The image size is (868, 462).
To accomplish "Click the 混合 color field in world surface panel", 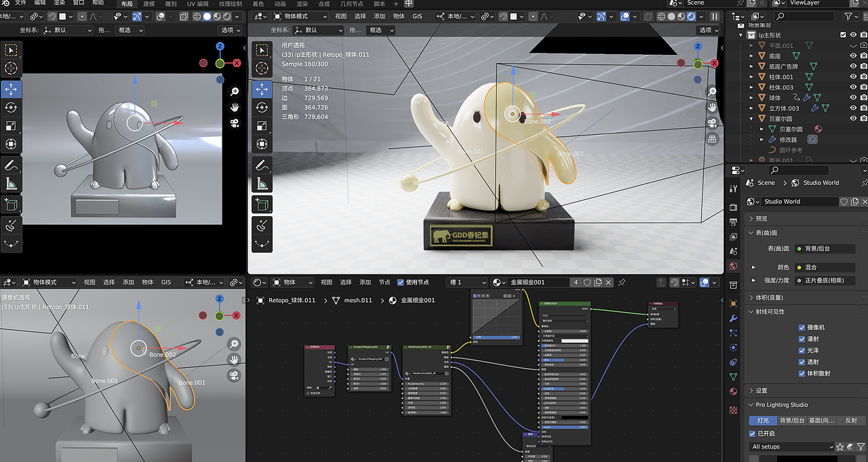I will tap(825, 268).
